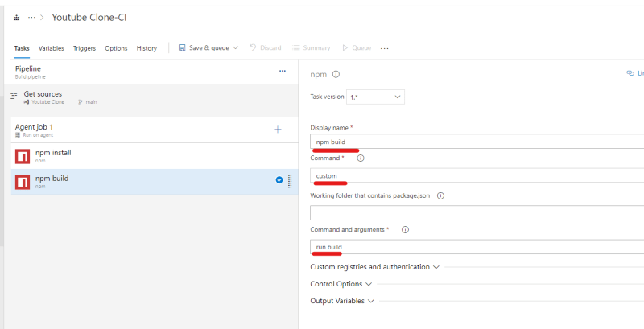Click the main branch icon

click(x=80, y=102)
